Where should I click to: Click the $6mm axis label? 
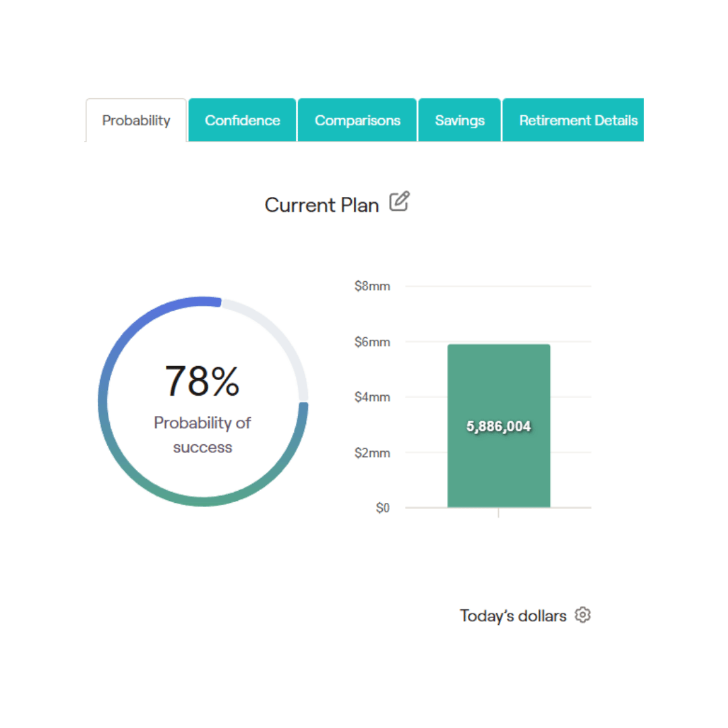coord(372,342)
